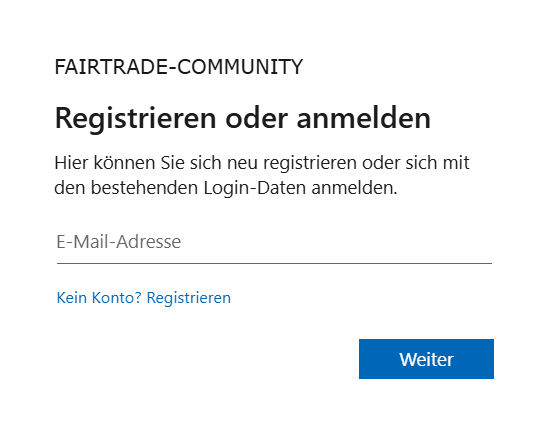Select the FAIRTRADE-COMMUNITY title text
This screenshot has width=548, height=431.
click(x=179, y=67)
